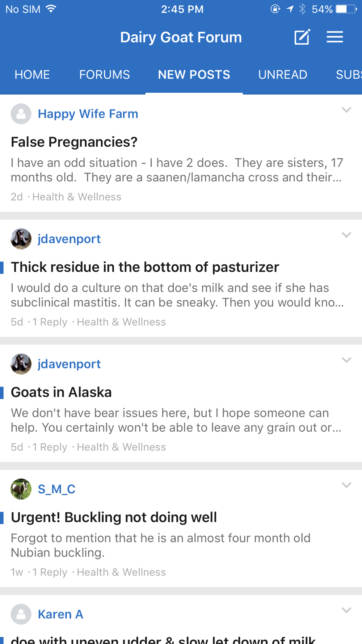Tap jdavenport's avatar on Goats in Alaska post
Screen dimensions: 362x644
(x=21, y=364)
